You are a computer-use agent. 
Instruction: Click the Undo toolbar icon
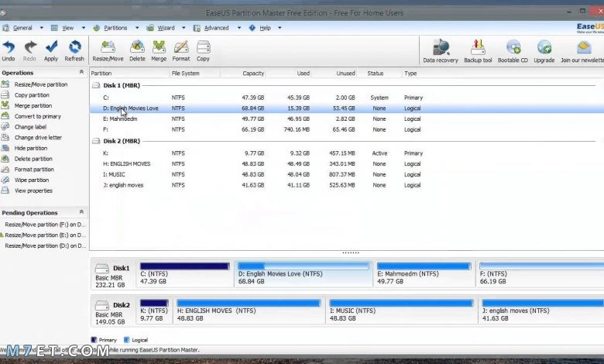9,51
